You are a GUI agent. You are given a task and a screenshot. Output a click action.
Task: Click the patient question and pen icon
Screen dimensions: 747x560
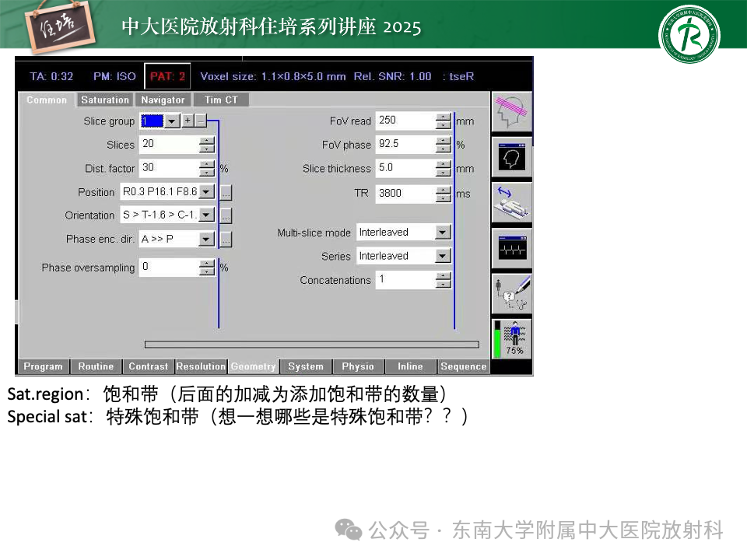coord(511,294)
